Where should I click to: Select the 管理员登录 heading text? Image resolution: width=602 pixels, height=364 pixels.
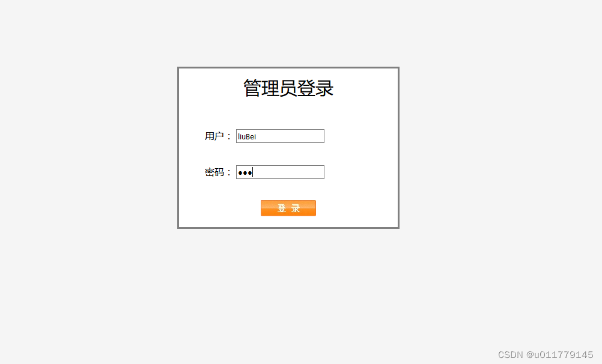click(x=288, y=88)
